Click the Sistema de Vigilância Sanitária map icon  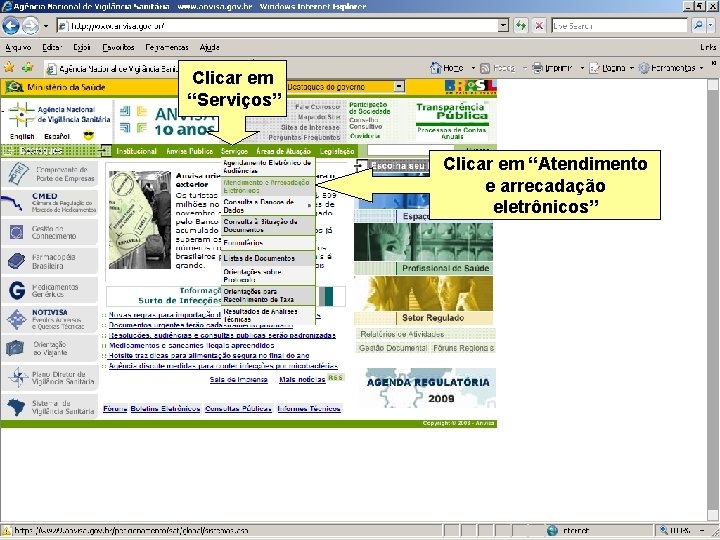tap(16, 407)
